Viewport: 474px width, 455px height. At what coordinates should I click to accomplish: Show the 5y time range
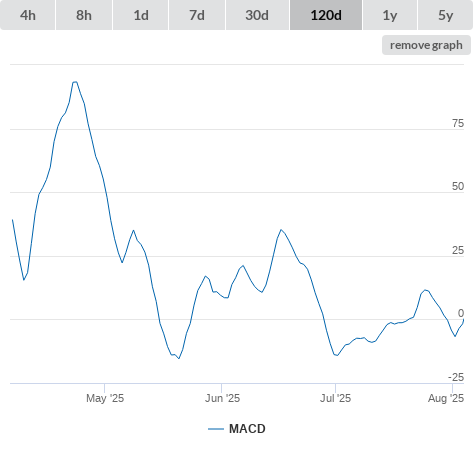(x=445, y=15)
